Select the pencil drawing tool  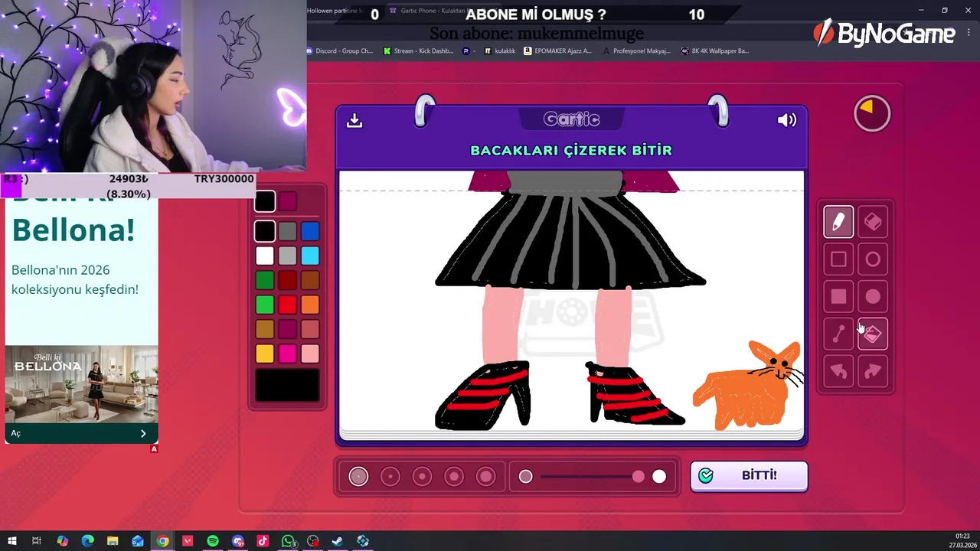pos(838,222)
